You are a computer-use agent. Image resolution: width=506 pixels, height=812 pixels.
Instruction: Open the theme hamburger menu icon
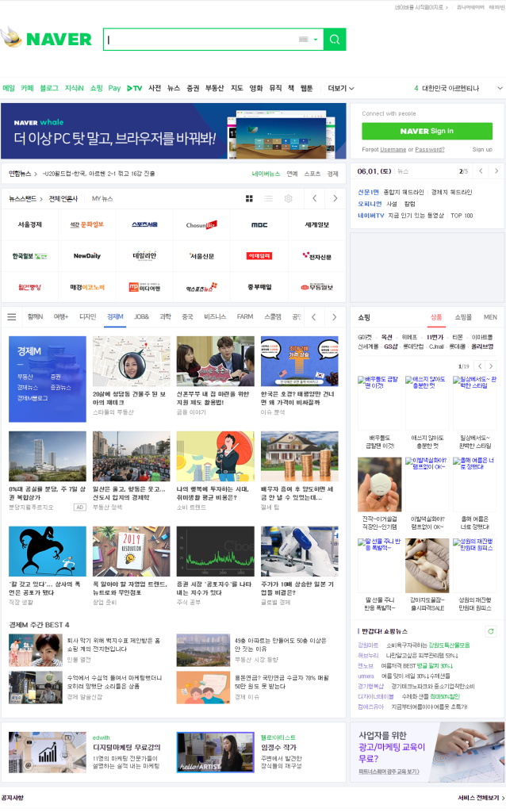(11, 317)
